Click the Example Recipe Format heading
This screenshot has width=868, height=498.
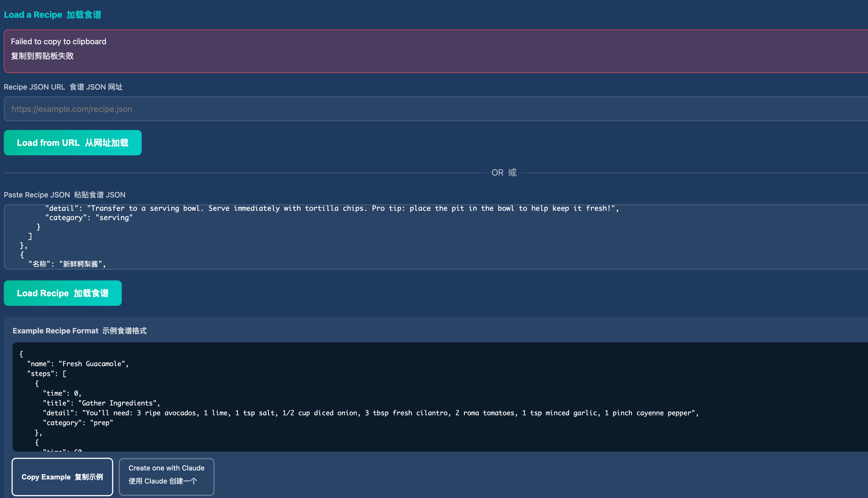click(79, 331)
